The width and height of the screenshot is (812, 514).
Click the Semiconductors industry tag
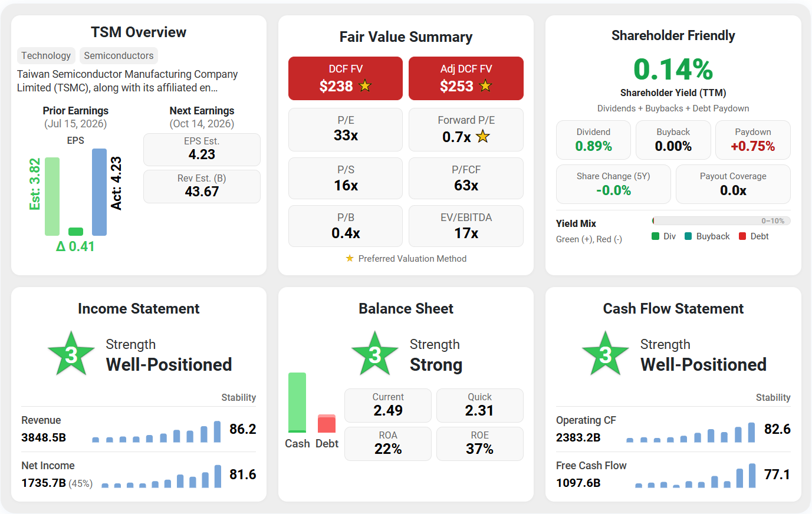tap(119, 55)
